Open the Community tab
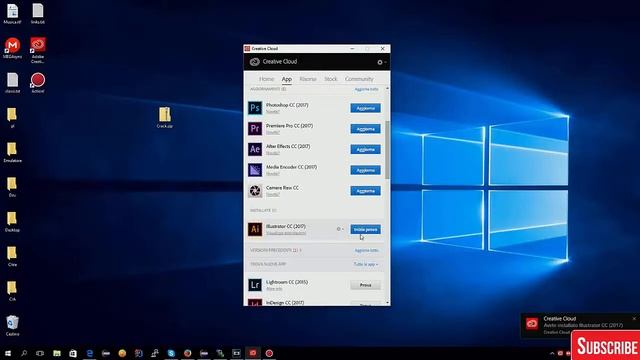Image resolution: width=640 pixels, height=360 pixels. coord(359,79)
